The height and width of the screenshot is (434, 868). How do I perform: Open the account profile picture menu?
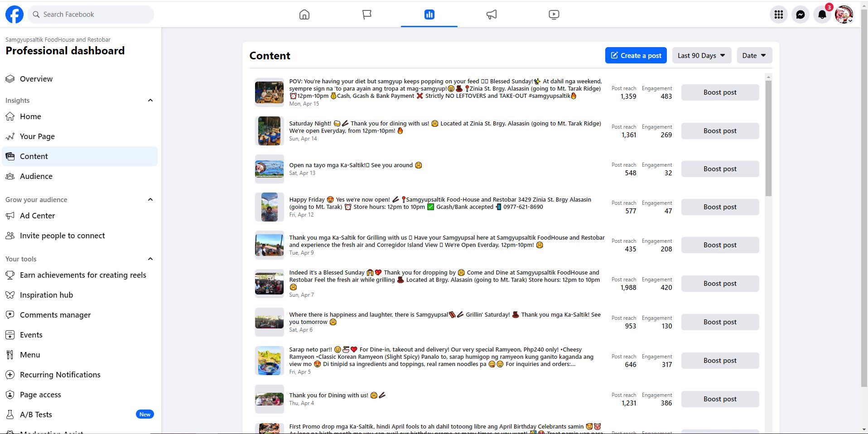click(x=844, y=14)
